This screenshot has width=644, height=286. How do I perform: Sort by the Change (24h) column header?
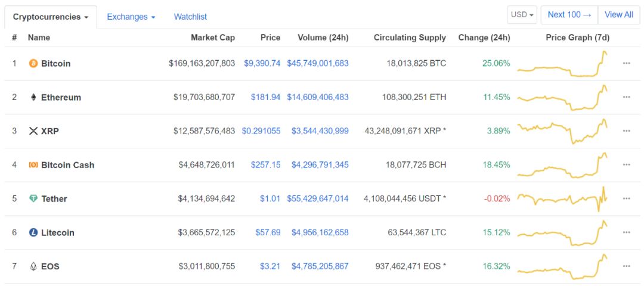pos(484,38)
